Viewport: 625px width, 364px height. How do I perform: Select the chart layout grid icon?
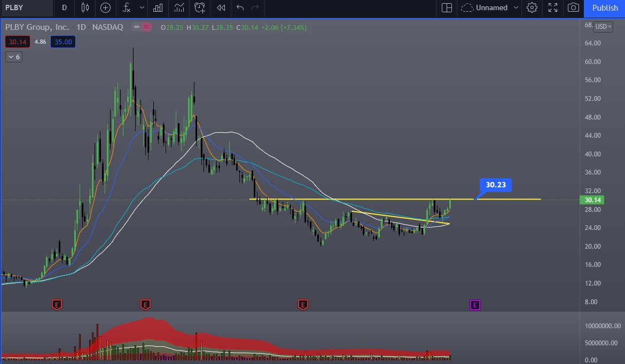pos(447,8)
